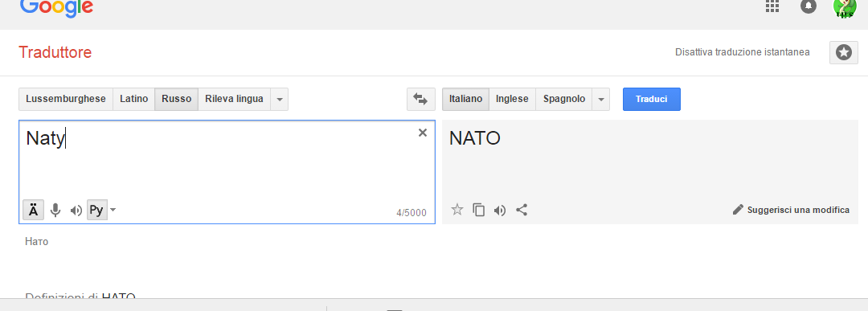868x311 pixels.
Task: Click microphone icon for voice input
Action: pos(55,211)
